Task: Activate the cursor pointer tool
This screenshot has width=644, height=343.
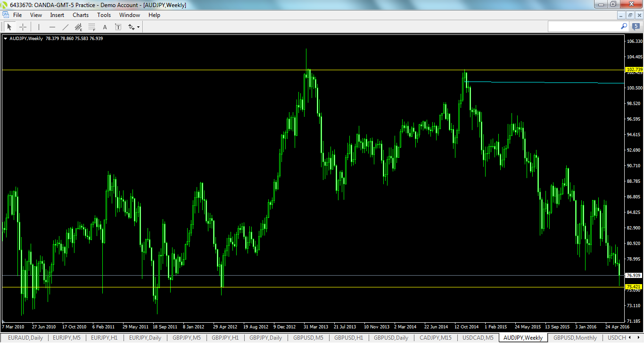Action: coord(8,27)
